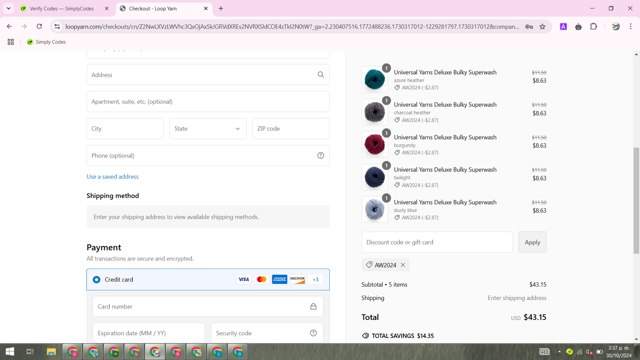This screenshot has width=640, height=360.
Task: Click the security code help icon
Action: coord(313,333)
